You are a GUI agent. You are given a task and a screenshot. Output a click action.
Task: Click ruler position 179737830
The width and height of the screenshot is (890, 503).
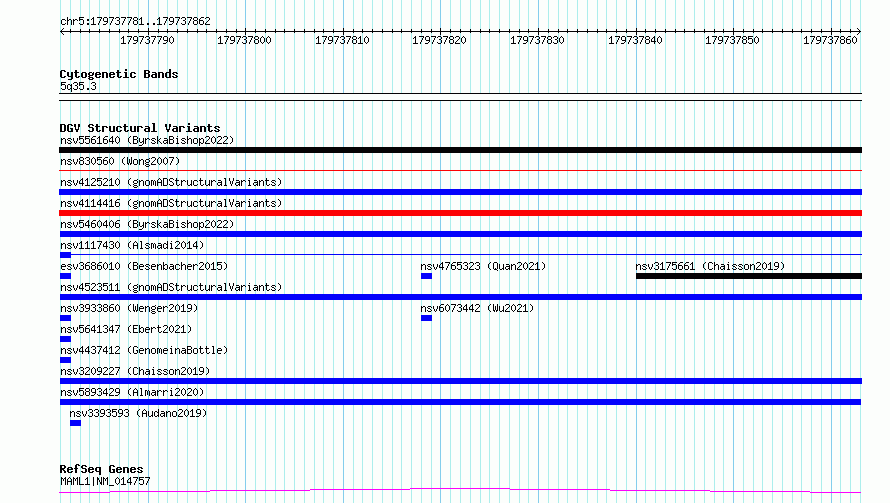[x=537, y=40]
